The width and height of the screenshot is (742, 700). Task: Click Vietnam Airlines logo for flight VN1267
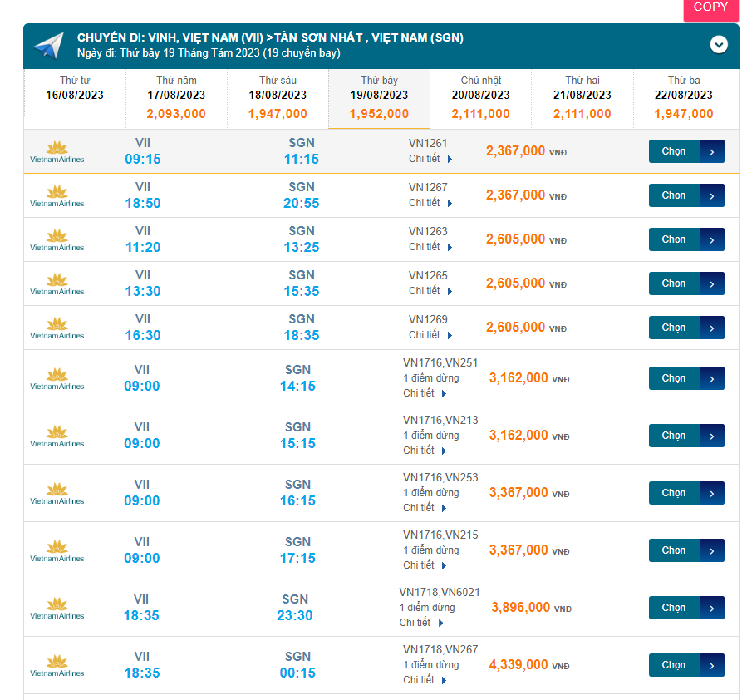tap(57, 195)
